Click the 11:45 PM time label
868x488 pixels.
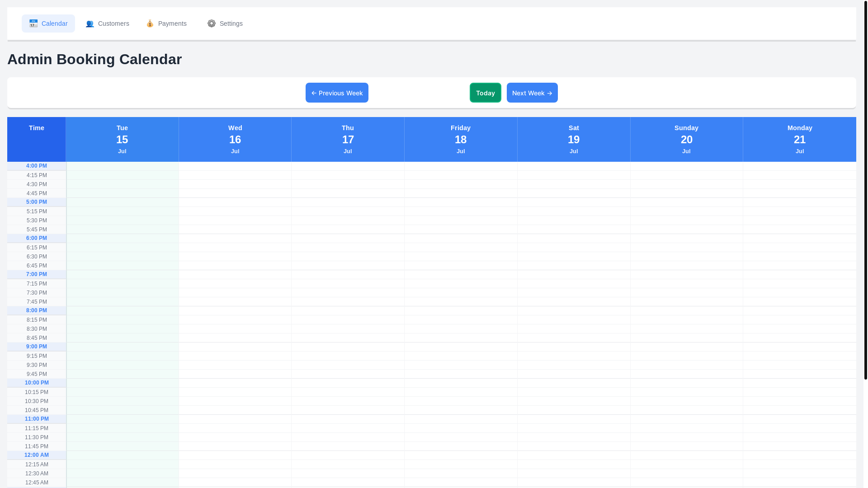click(37, 446)
